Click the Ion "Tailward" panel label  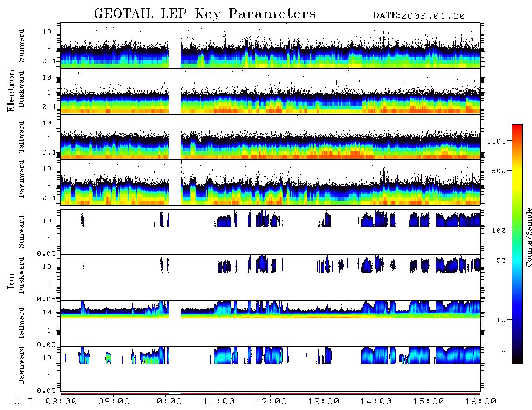tap(21, 323)
